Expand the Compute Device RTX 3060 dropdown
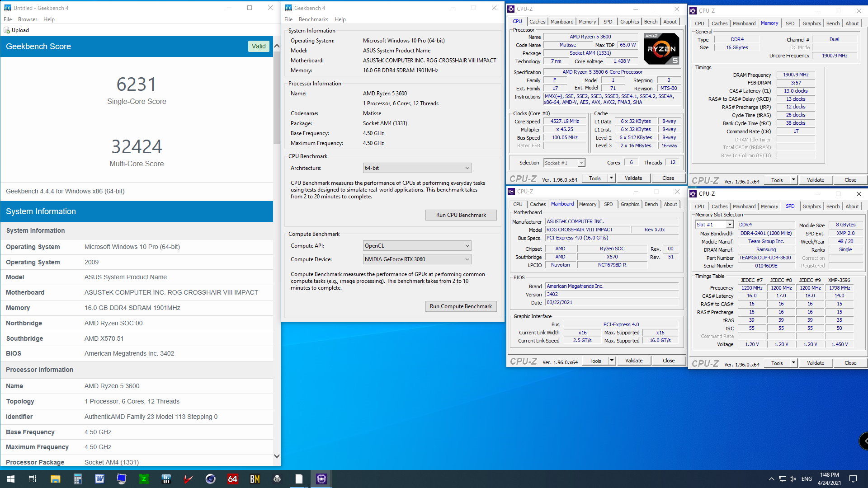Screen dimensions: 868x488 click(x=417, y=259)
